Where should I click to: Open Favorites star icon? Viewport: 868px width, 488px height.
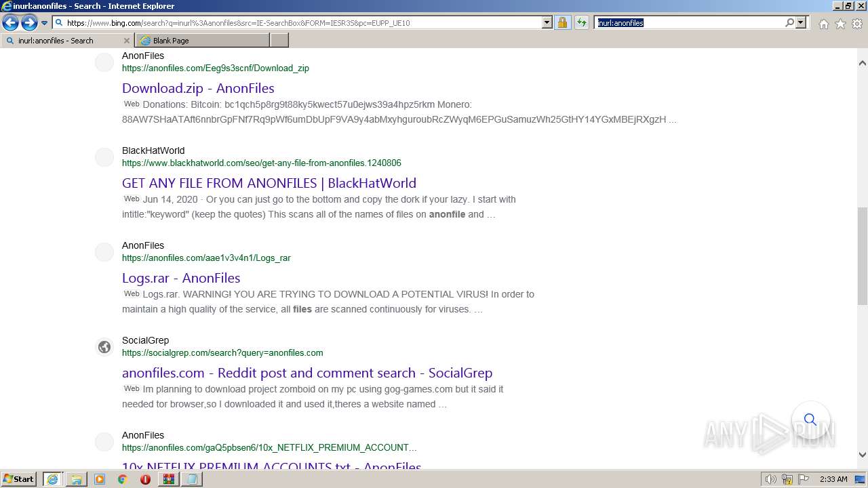tap(840, 24)
